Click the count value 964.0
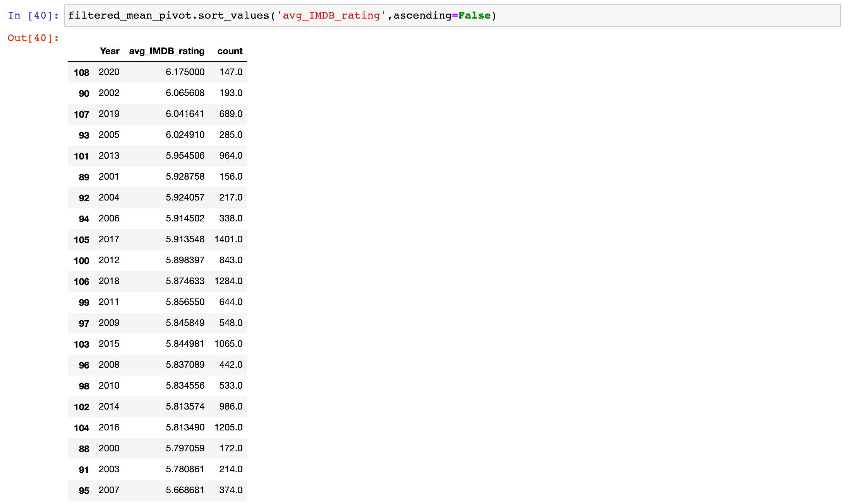The image size is (848, 504). tap(231, 156)
